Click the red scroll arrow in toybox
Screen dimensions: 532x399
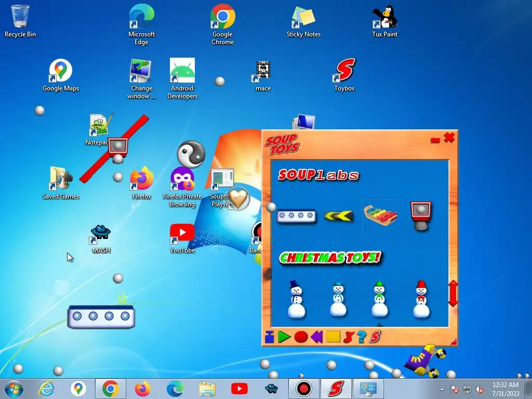[x=453, y=294]
